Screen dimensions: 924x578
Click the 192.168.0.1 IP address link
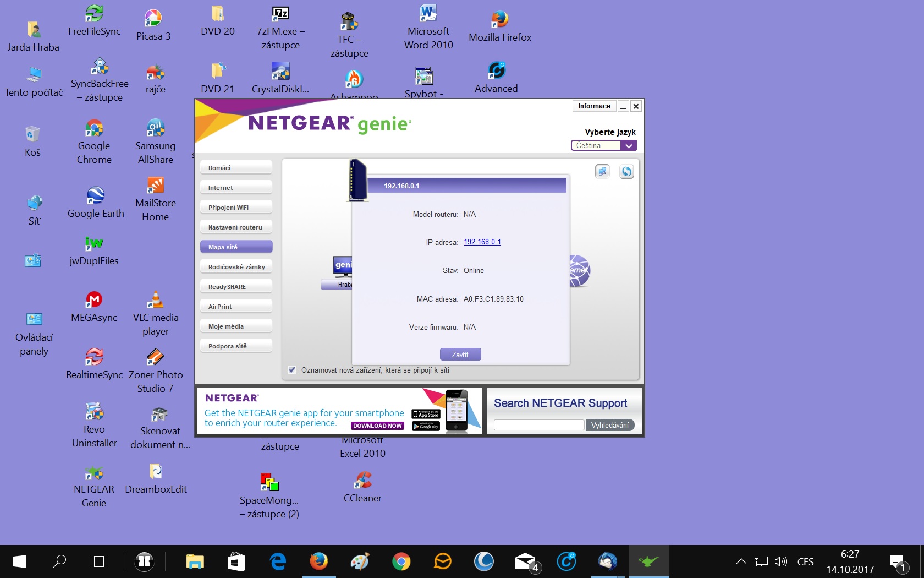[482, 242]
